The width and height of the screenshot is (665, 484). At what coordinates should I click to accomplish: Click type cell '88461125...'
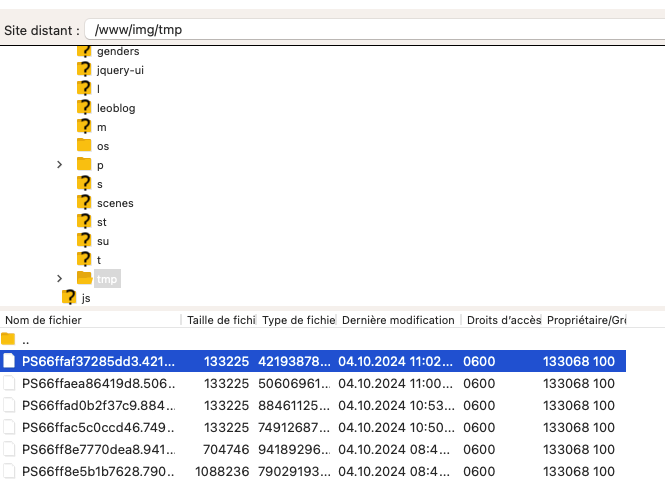294,406
